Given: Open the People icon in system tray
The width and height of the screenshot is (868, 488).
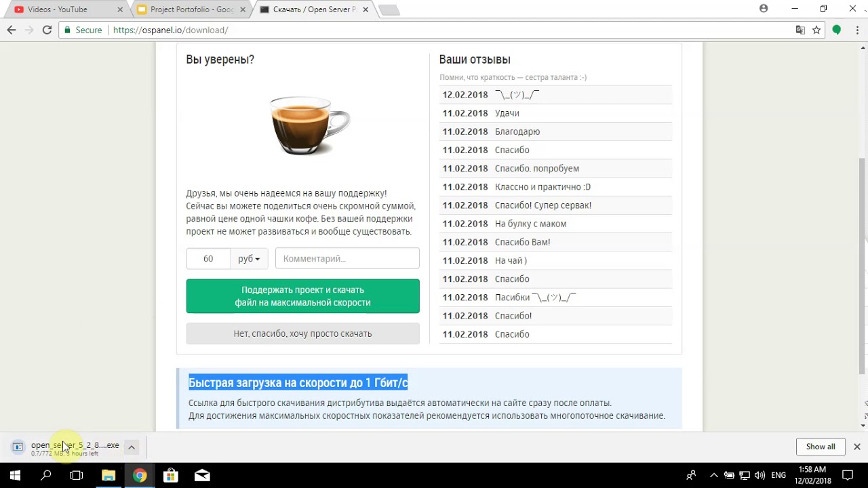Looking at the screenshot, I should pos(691,475).
